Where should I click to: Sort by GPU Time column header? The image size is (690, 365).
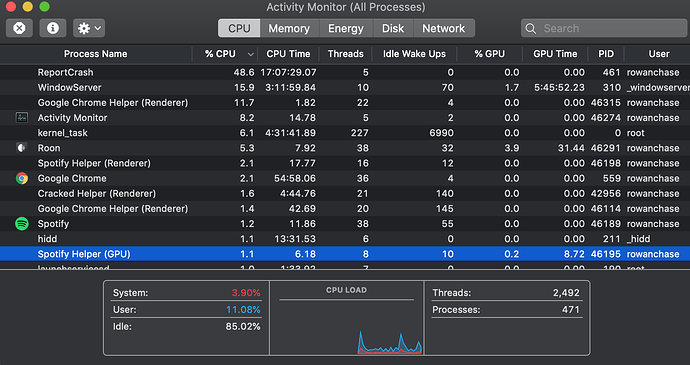pyautogui.click(x=555, y=54)
